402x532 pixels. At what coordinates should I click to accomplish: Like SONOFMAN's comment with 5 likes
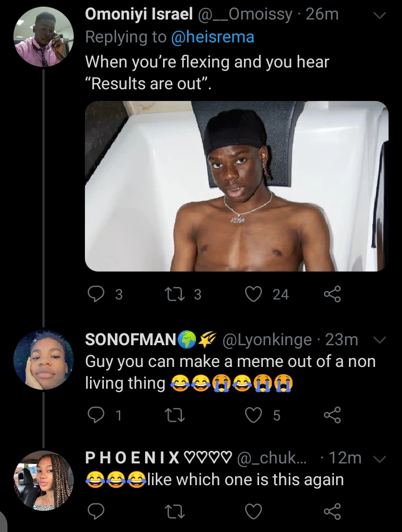click(253, 415)
